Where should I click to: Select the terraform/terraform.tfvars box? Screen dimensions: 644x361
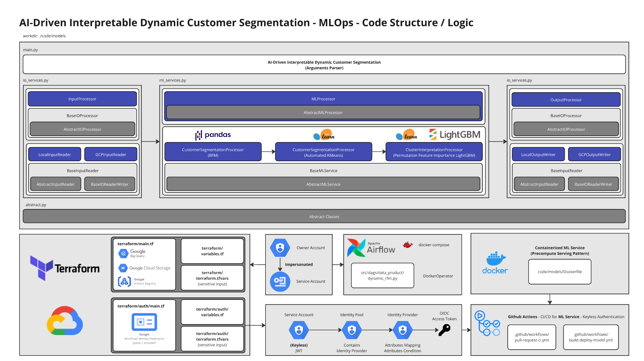212,278
